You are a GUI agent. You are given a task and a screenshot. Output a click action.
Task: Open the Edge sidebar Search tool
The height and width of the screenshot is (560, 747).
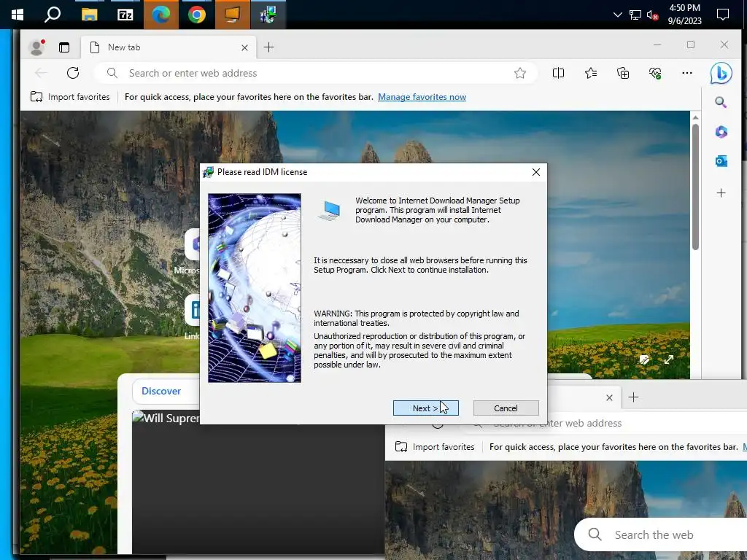pos(721,102)
